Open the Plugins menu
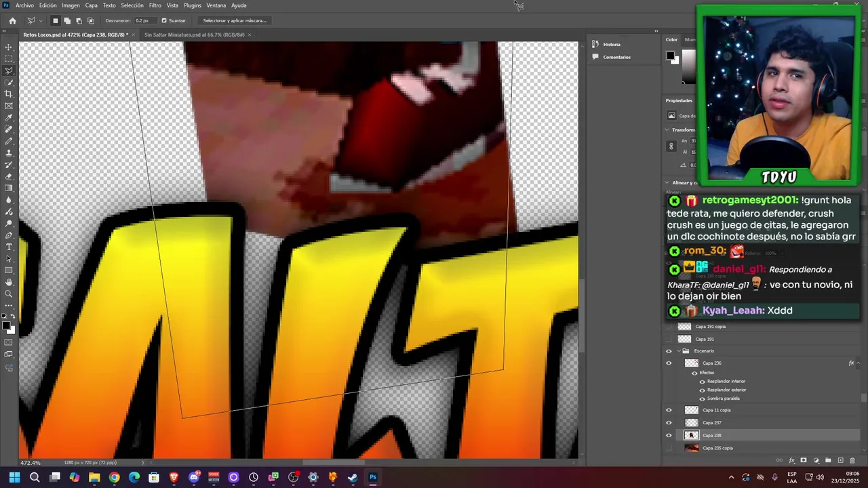 pyautogui.click(x=193, y=5)
